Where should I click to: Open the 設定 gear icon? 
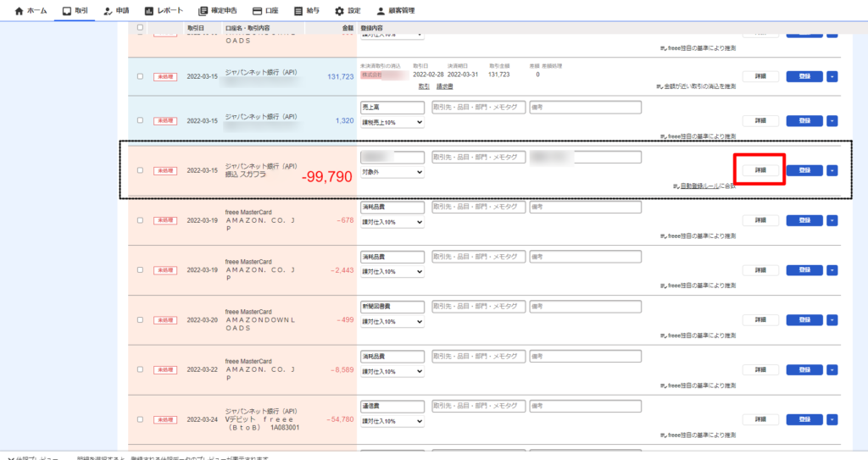[340, 11]
